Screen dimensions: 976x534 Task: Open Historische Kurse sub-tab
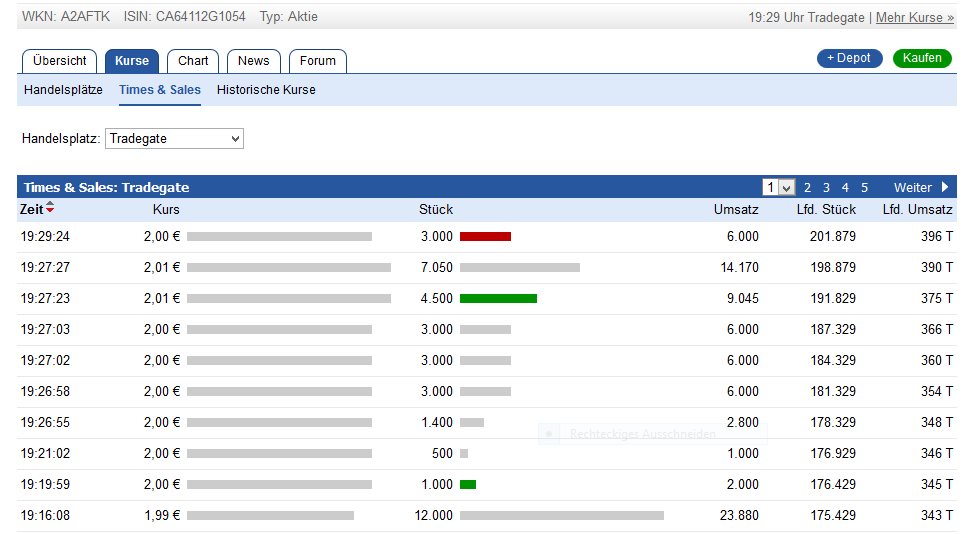pyautogui.click(x=266, y=90)
